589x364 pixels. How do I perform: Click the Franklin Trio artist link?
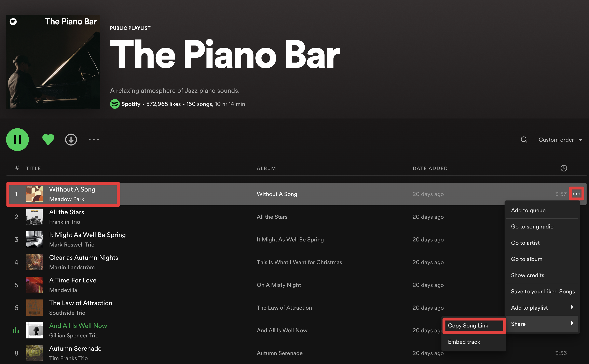pyautogui.click(x=65, y=222)
